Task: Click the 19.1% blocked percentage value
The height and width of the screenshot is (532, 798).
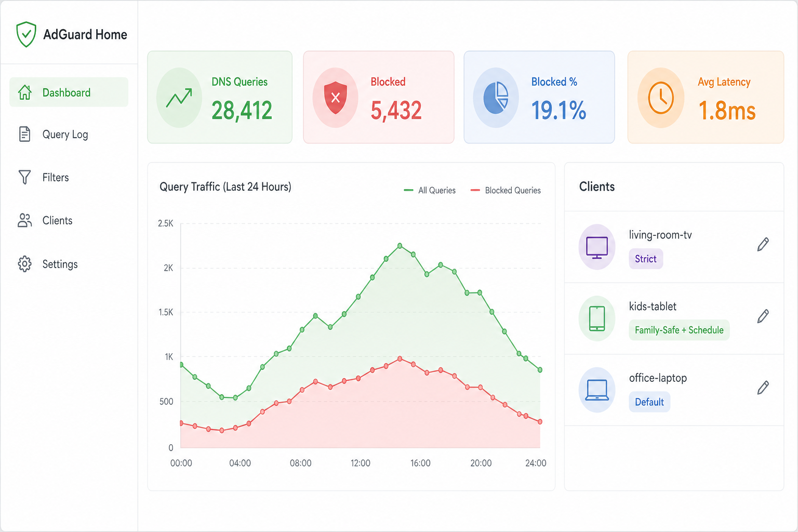Action: 558,110
